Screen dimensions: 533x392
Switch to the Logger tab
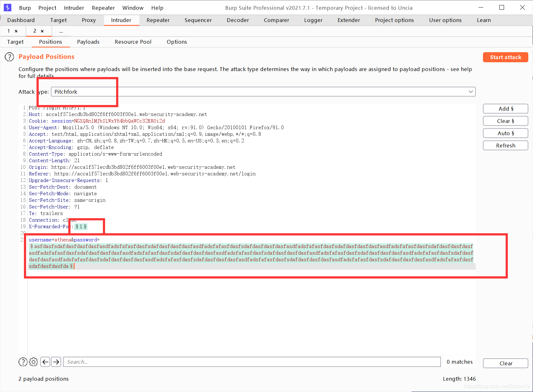click(313, 20)
